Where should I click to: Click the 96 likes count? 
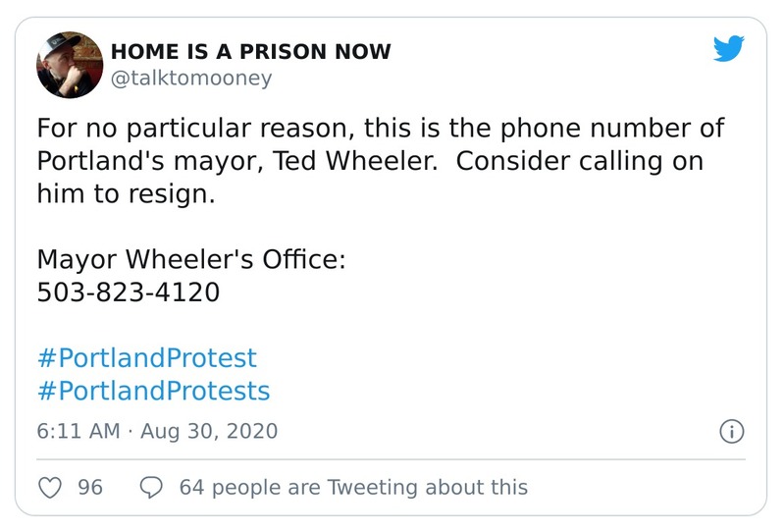coord(90,487)
